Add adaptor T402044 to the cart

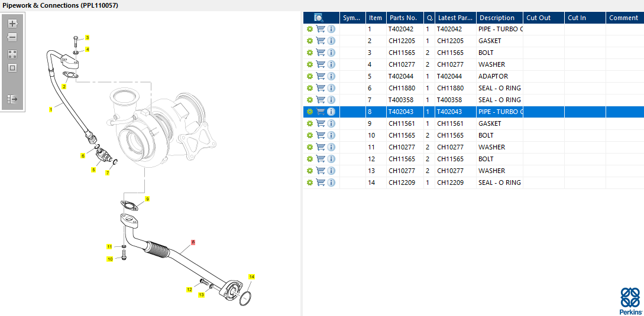point(321,76)
